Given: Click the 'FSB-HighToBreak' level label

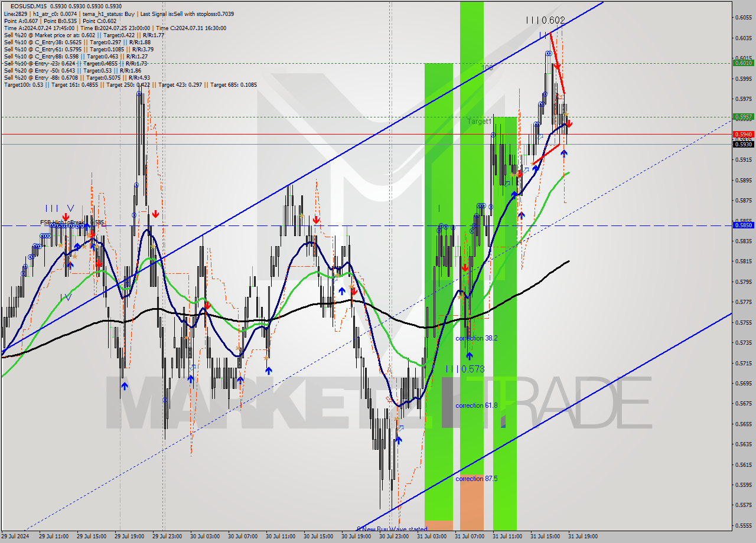Looking at the screenshot, I should coord(71,223).
